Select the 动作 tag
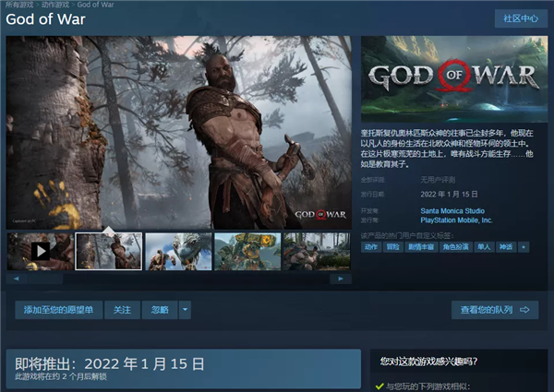 click(x=371, y=247)
